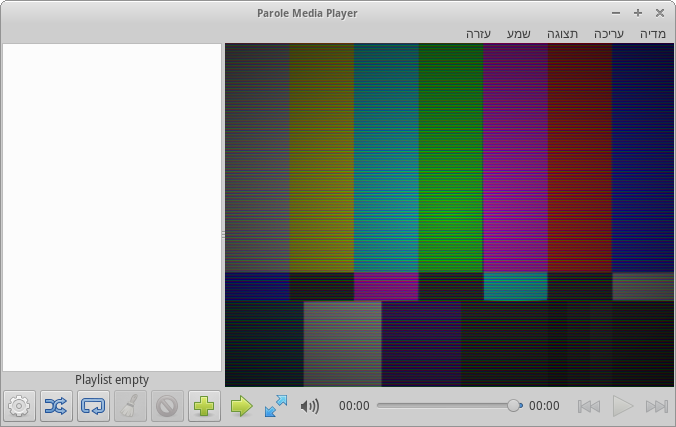Open the שמע (Audio) menu
The image size is (676, 427).
click(518, 34)
